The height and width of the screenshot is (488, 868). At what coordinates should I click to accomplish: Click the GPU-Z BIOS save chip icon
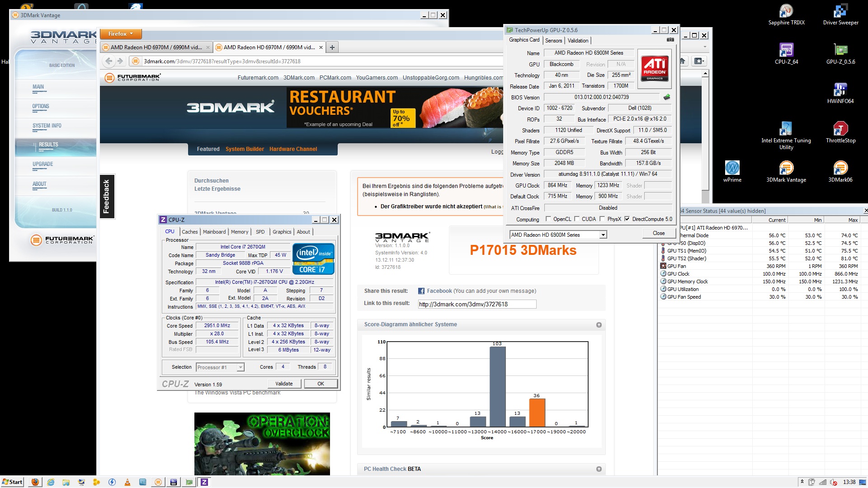point(666,97)
